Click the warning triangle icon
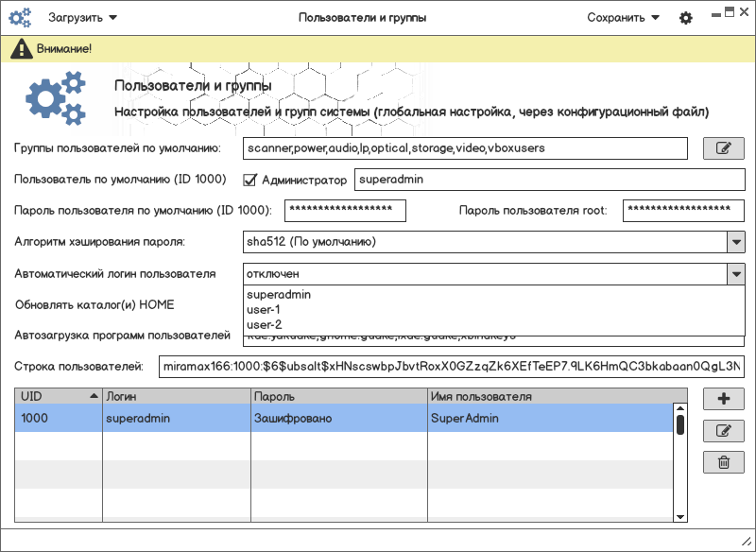The height and width of the screenshot is (552, 756). pos(18,48)
